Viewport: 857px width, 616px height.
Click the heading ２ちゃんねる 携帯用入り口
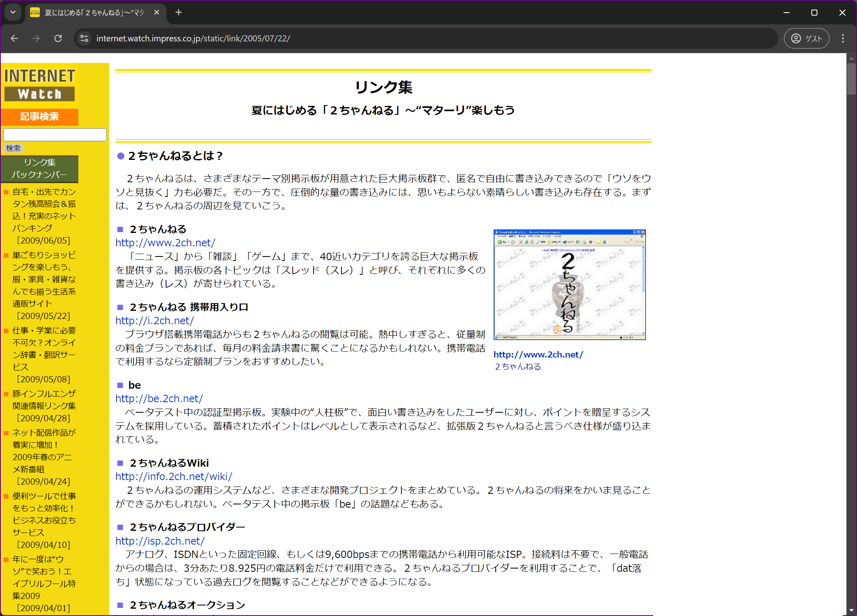coord(189,307)
